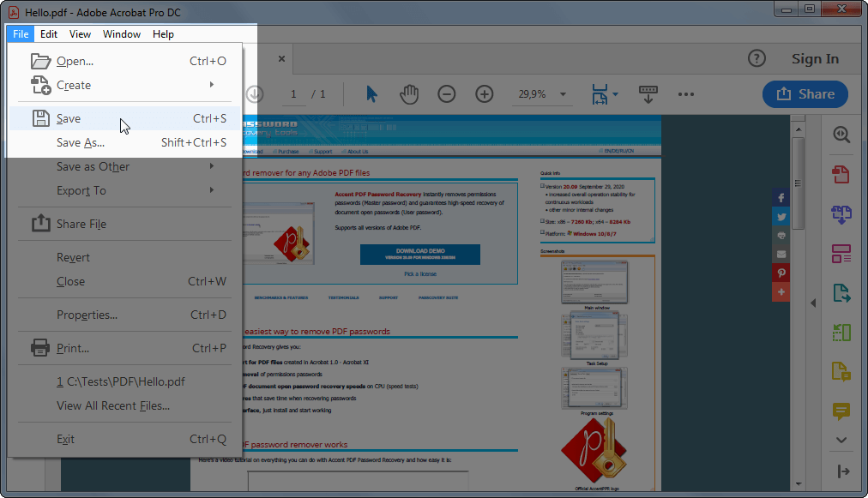Click the Official AccentPPR logo image
The image size is (868, 498).
[x=595, y=450]
